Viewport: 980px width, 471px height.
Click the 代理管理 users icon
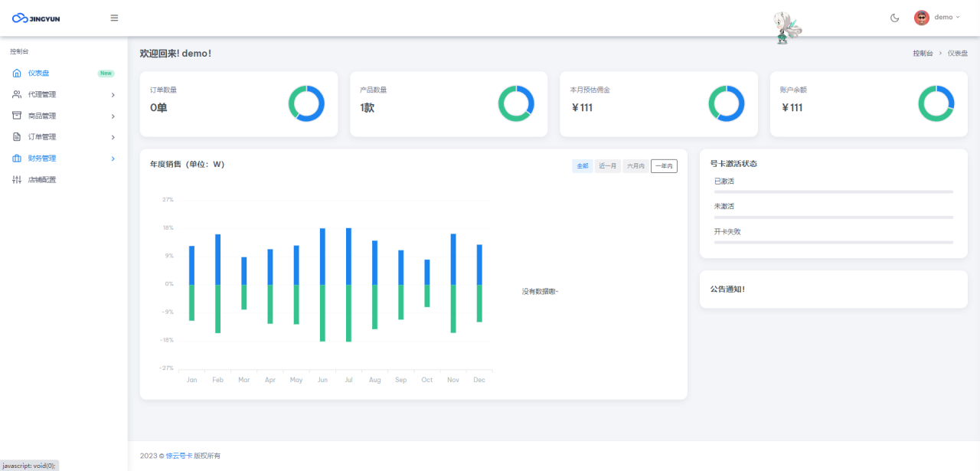17,95
